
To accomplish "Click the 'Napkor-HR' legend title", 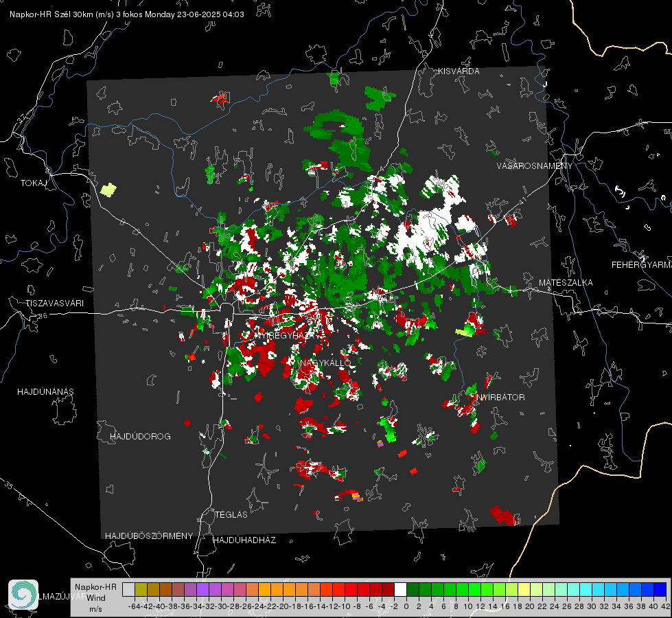I will (95, 587).
